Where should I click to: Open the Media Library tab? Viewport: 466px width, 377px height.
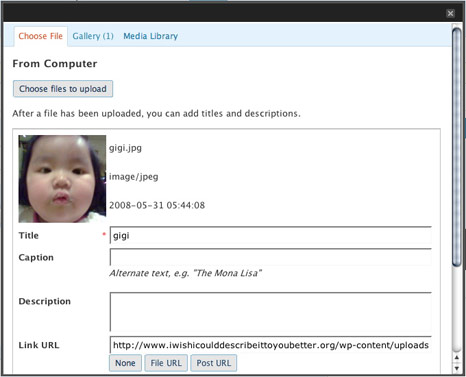(x=151, y=36)
